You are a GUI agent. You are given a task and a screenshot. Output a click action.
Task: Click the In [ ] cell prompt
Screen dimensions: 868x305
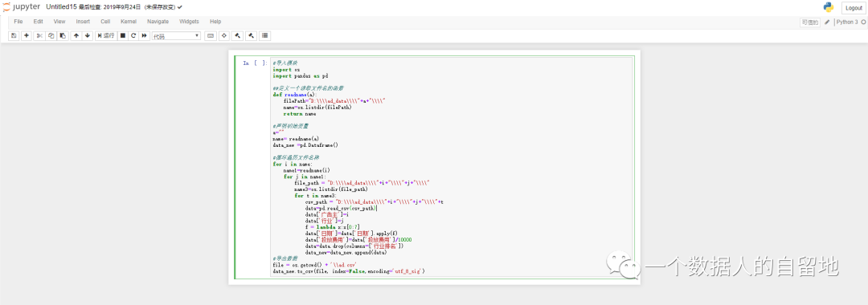pyautogui.click(x=255, y=63)
